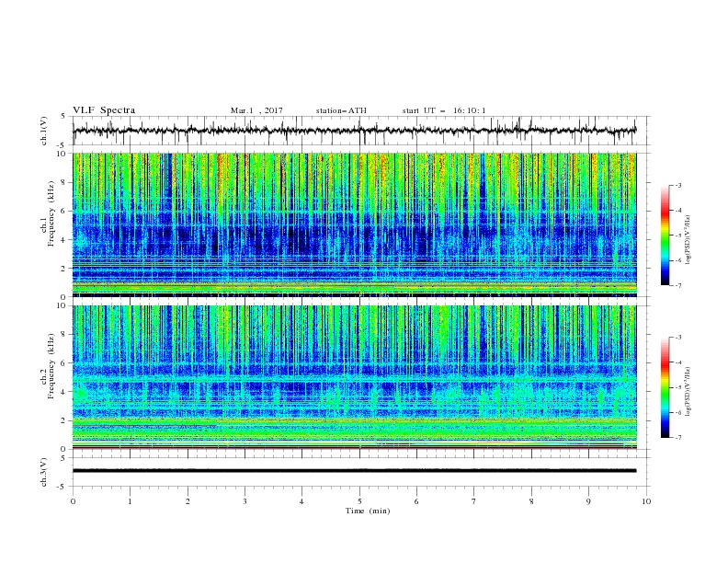The image size is (728, 563).
Task: Click the 'Time (min)' axis title
Action: click(x=368, y=511)
